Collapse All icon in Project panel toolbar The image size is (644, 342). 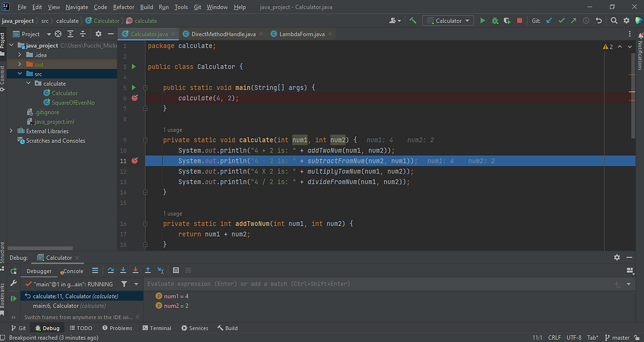point(83,34)
